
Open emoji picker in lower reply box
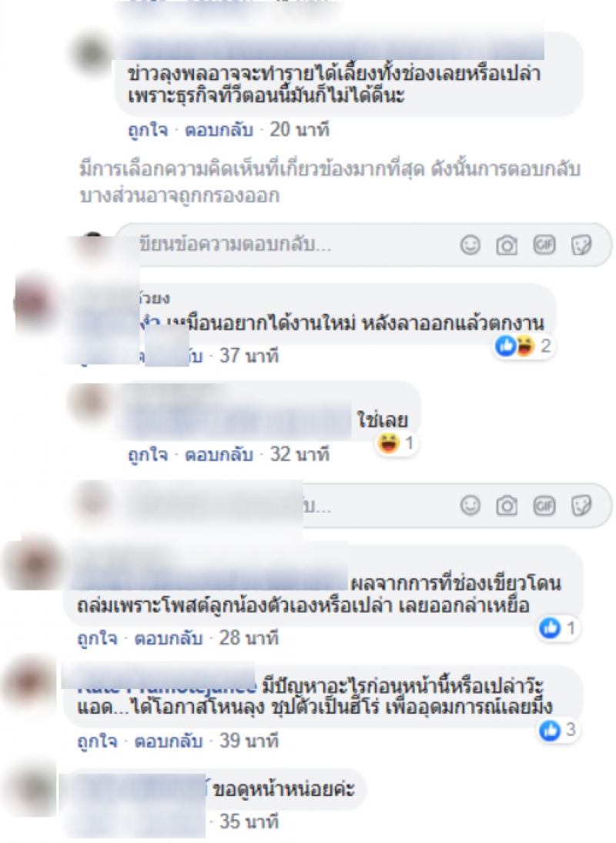click(x=470, y=505)
